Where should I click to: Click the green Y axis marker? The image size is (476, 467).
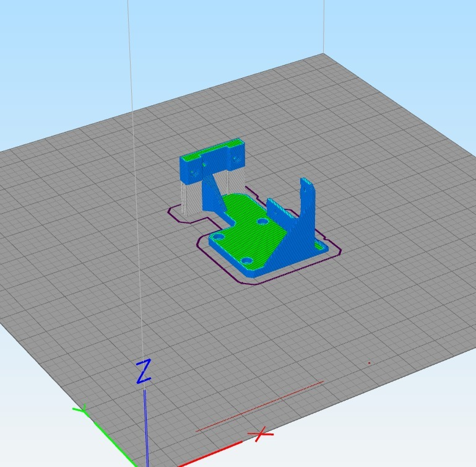pos(80,410)
